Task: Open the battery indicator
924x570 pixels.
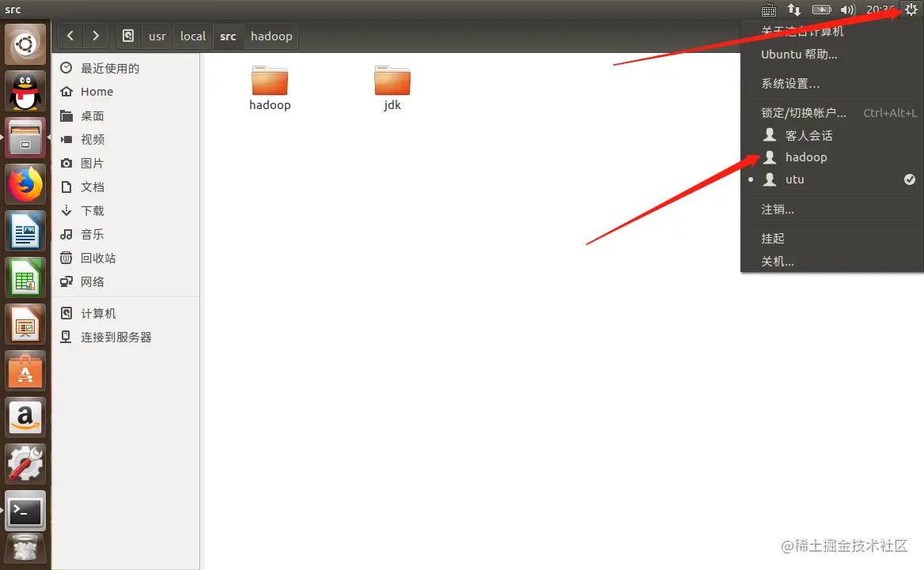Action: point(821,9)
